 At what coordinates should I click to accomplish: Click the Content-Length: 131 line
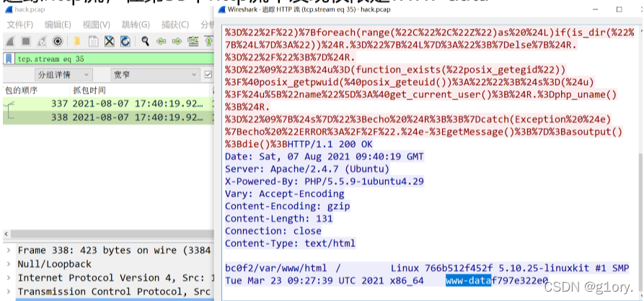[x=279, y=219]
